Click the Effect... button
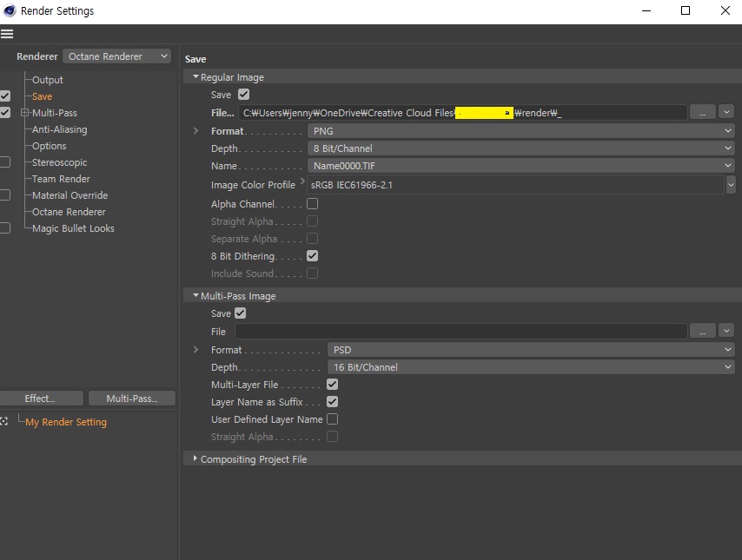This screenshot has width=742, height=560. [41, 399]
